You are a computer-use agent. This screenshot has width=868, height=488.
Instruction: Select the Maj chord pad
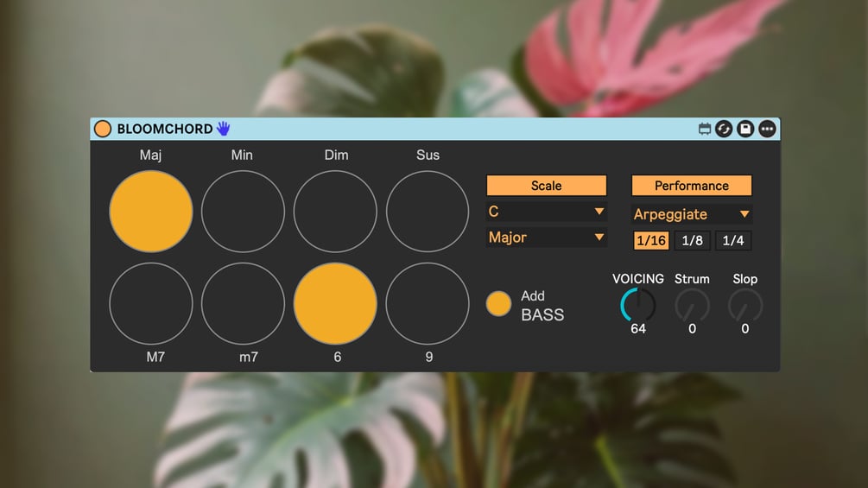click(x=151, y=212)
